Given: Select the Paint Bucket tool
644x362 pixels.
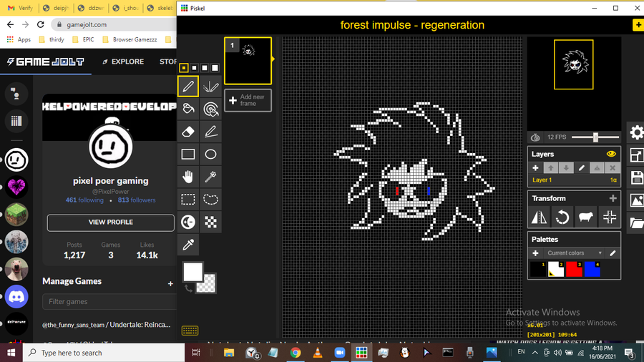Looking at the screenshot, I should (x=188, y=109).
